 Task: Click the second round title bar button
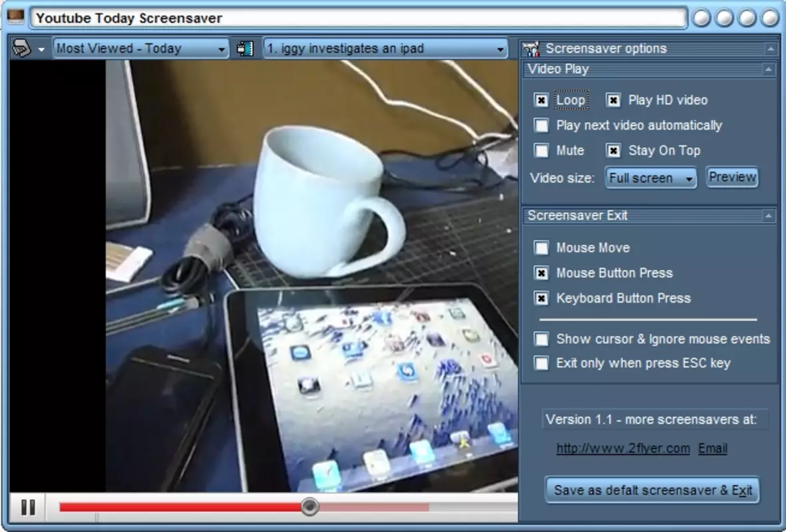[x=724, y=18]
